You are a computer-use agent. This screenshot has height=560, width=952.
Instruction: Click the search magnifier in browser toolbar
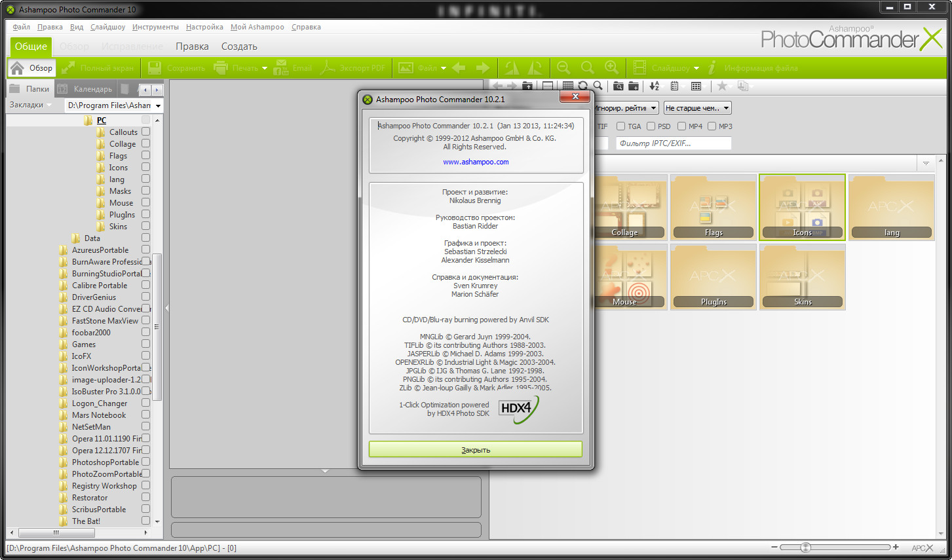[598, 86]
